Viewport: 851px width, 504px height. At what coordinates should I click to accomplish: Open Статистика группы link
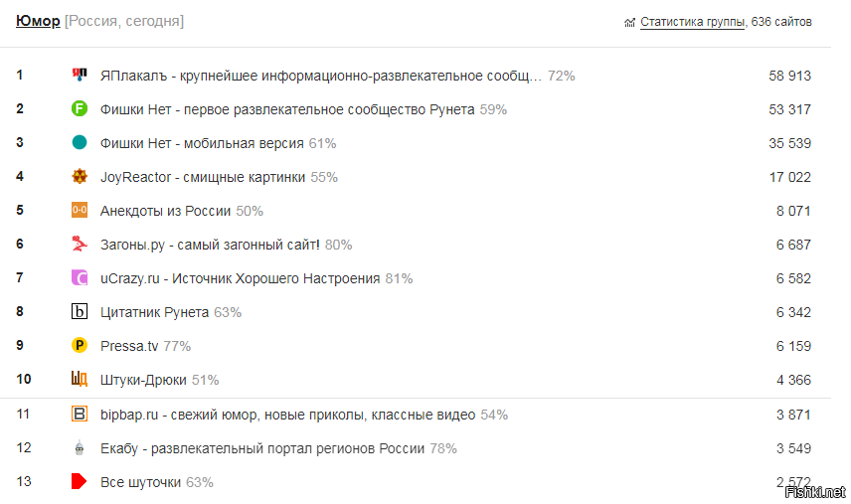[692, 22]
